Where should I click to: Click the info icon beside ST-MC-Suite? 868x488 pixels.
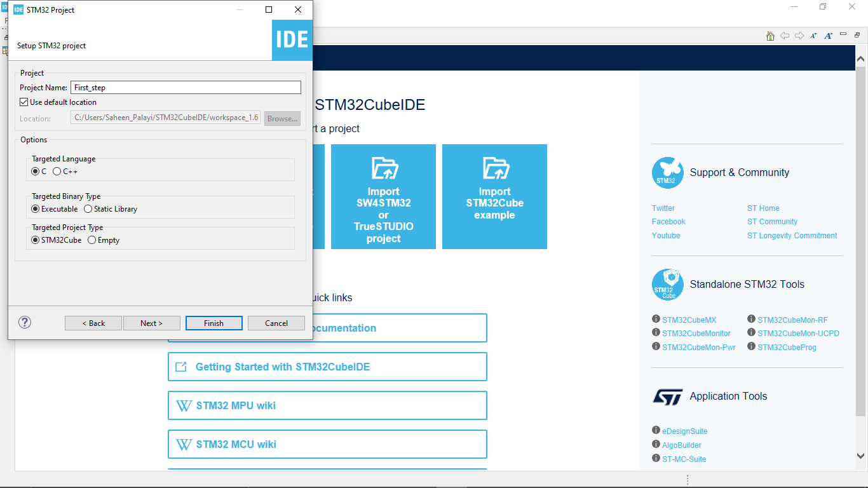[x=656, y=458]
